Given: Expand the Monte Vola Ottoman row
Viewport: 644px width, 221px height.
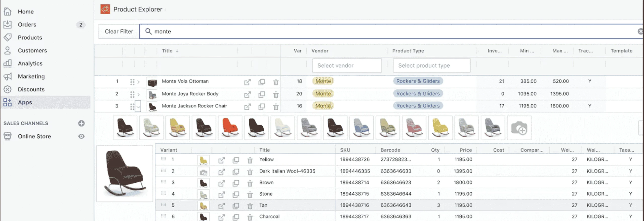Looking at the screenshot, I should coord(138,82).
